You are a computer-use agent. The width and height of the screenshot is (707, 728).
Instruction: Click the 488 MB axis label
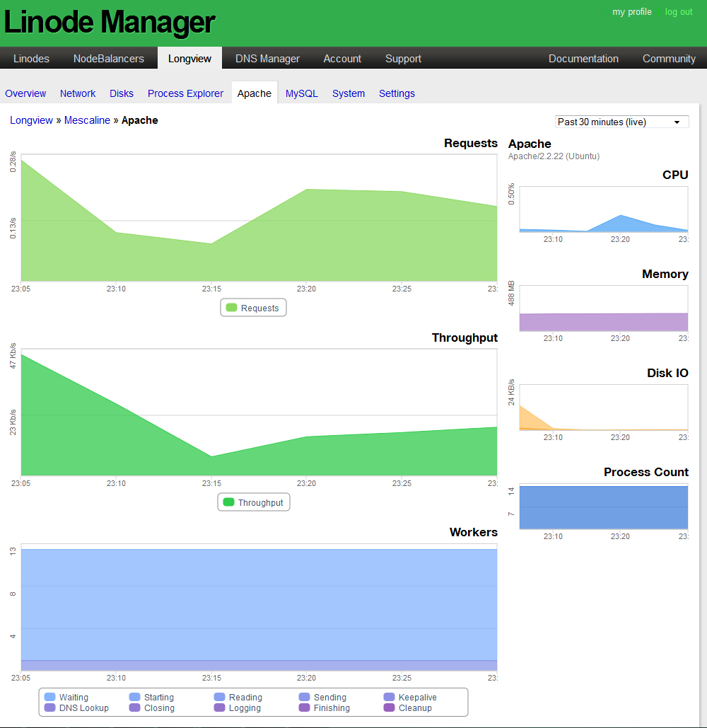tap(511, 293)
